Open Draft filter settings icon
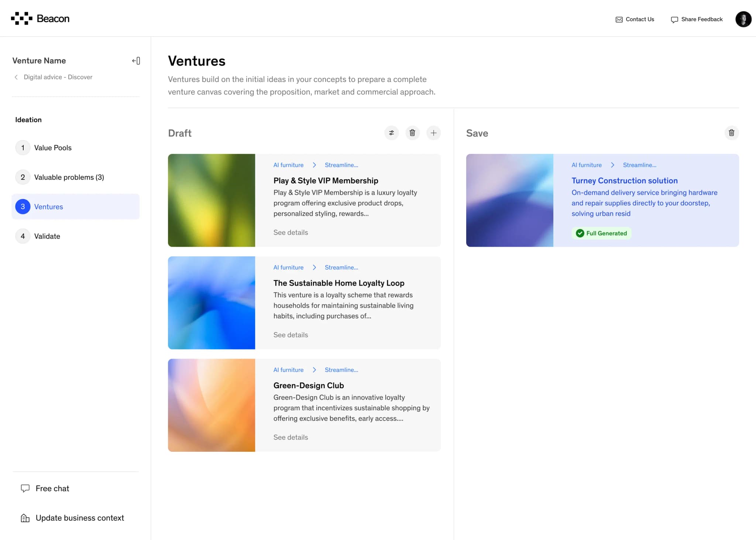756x540 pixels. click(x=391, y=133)
